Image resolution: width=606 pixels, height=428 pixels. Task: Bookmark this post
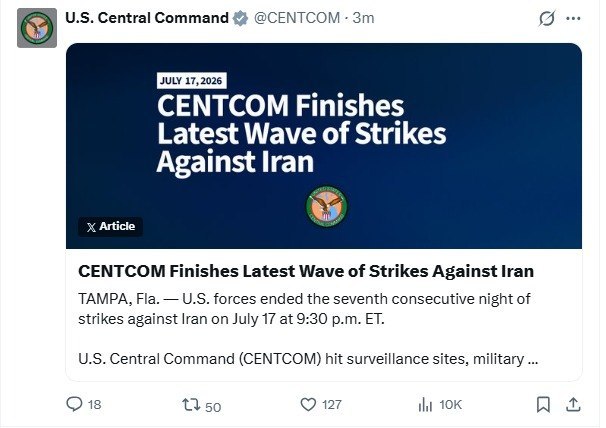coord(543,405)
